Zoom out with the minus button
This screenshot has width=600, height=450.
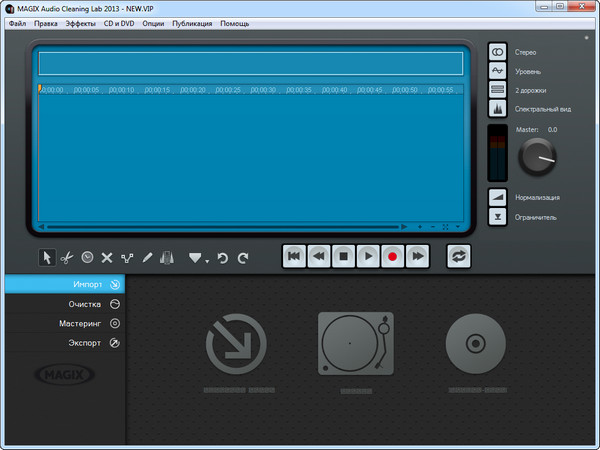433,227
